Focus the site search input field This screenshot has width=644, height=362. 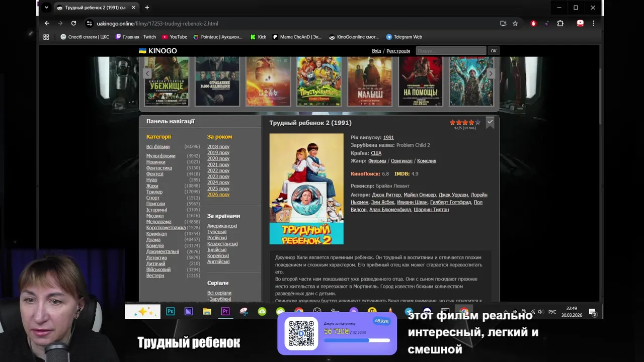point(451,51)
